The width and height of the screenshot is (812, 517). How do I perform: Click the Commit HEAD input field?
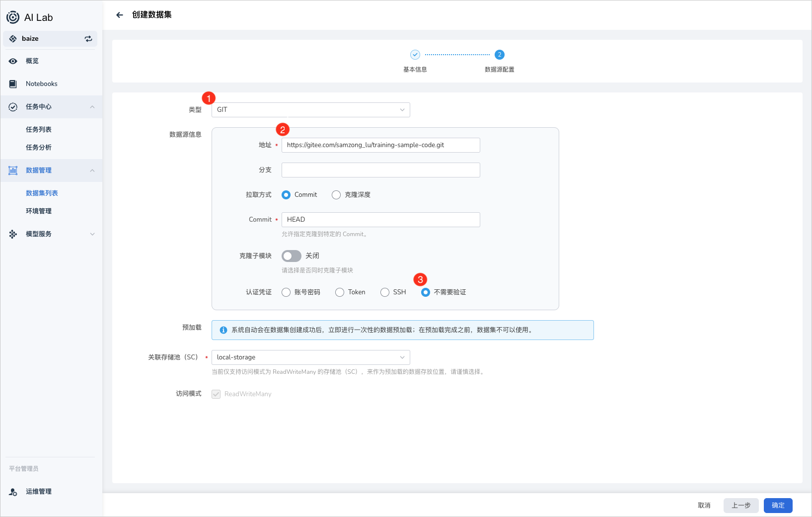coord(381,220)
